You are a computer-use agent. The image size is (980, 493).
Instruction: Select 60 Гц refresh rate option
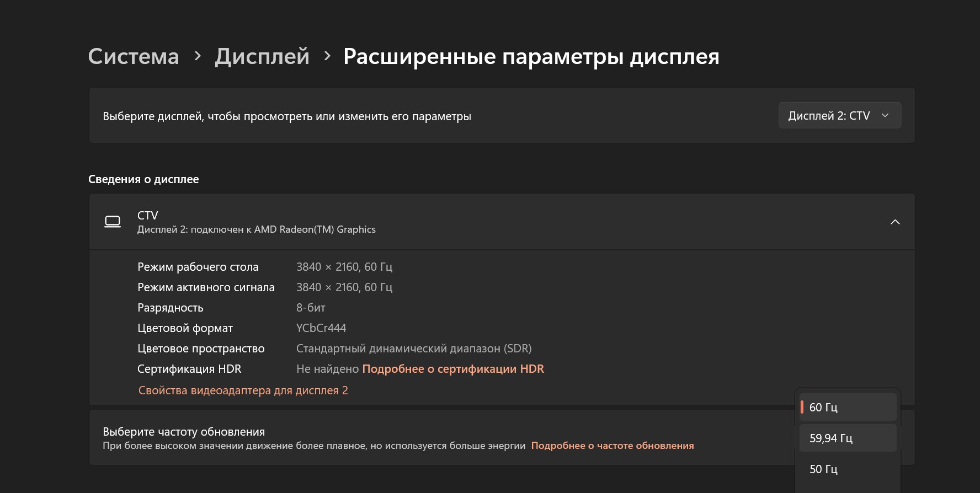[848, 408]
